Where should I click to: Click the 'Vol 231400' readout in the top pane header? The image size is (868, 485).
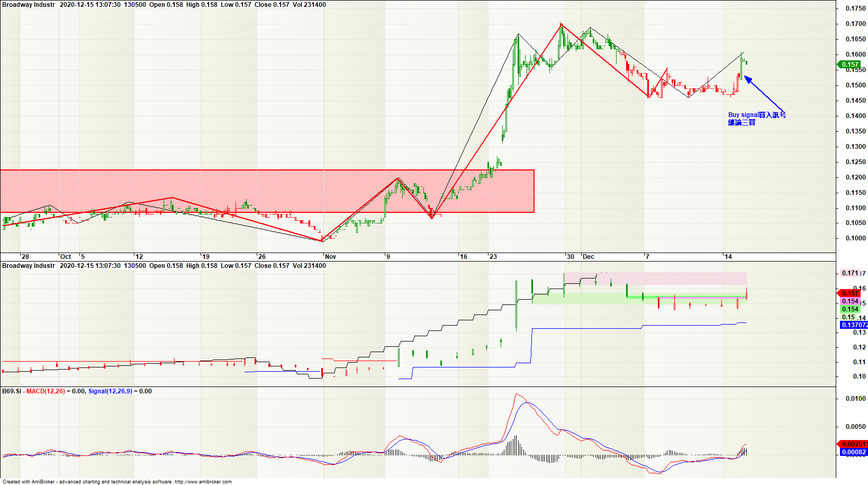pos(309,5)
